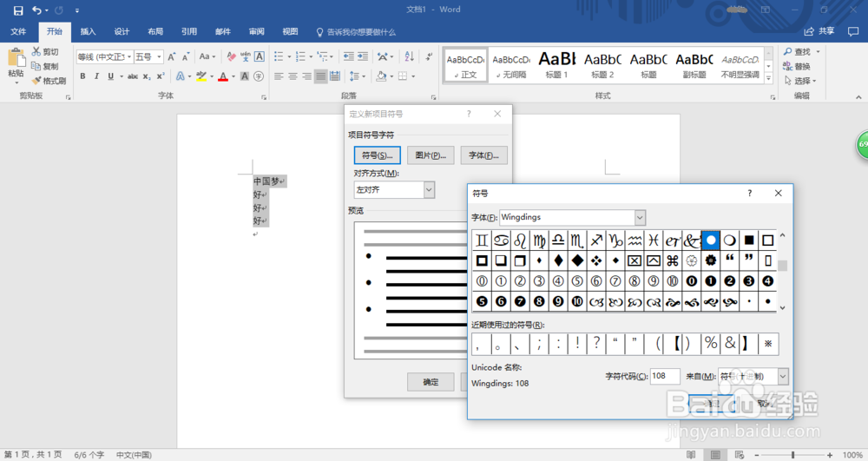Open the 文件 (File) tab

tap(18, 31)
